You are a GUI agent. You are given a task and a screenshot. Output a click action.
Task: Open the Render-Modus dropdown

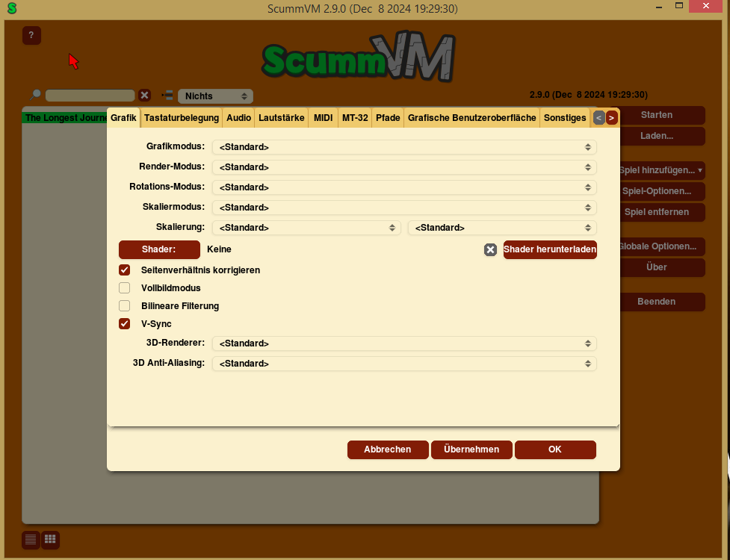pos(404,167)
